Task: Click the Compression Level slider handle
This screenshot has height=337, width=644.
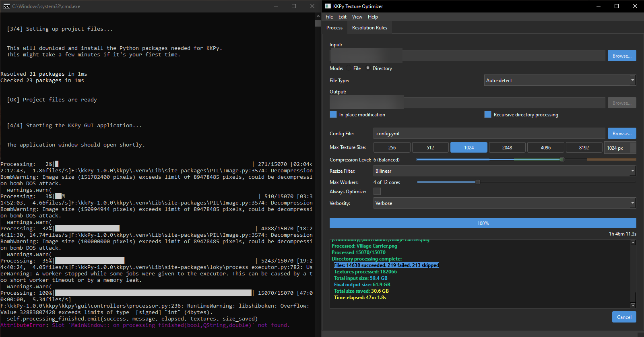Action: (562, 159)
